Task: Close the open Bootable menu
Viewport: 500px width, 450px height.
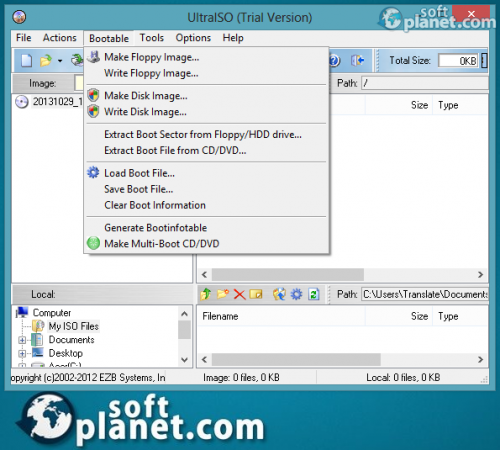Action: click(x=109, y=38)
